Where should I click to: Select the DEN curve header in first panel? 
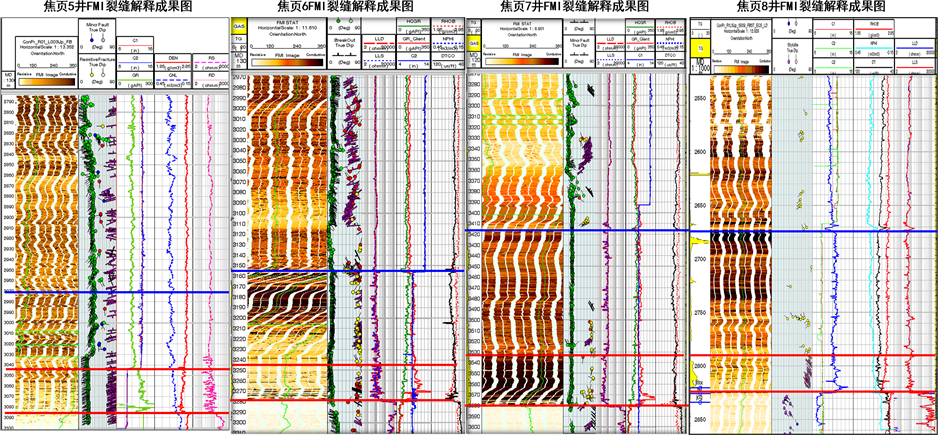coord(171,58)
